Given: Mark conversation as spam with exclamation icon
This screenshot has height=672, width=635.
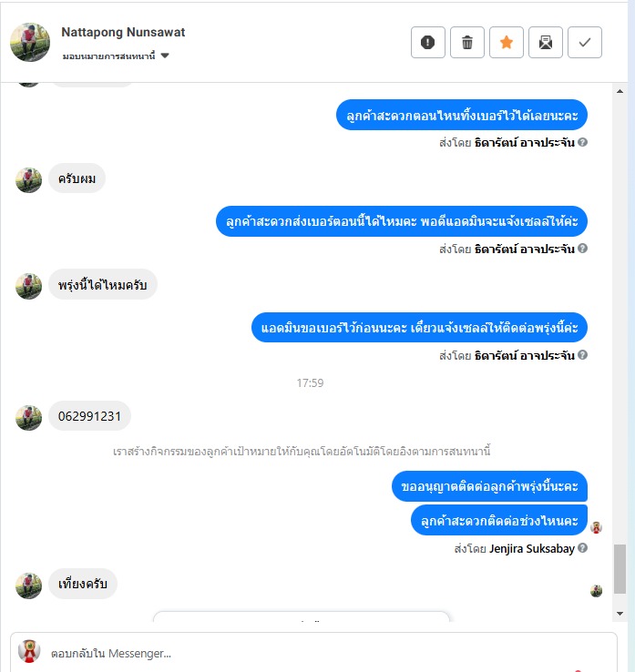Looking at the screenshot, I should (427, 43).
